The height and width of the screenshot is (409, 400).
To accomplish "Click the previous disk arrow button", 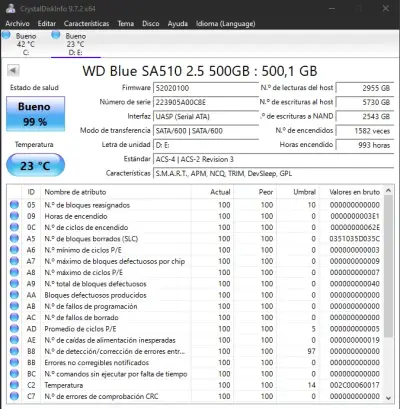I will tap(13, 70).
